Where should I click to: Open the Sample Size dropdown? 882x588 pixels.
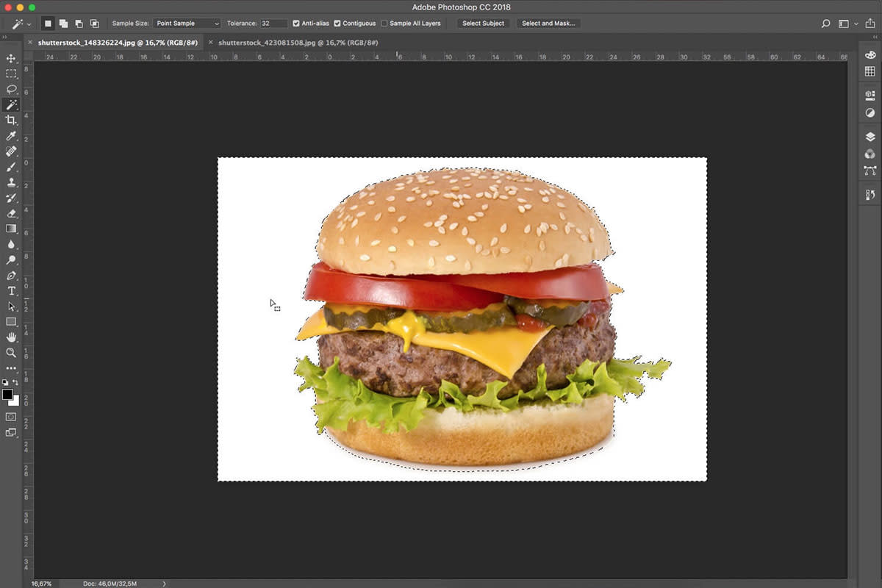(x=187, y=23)
